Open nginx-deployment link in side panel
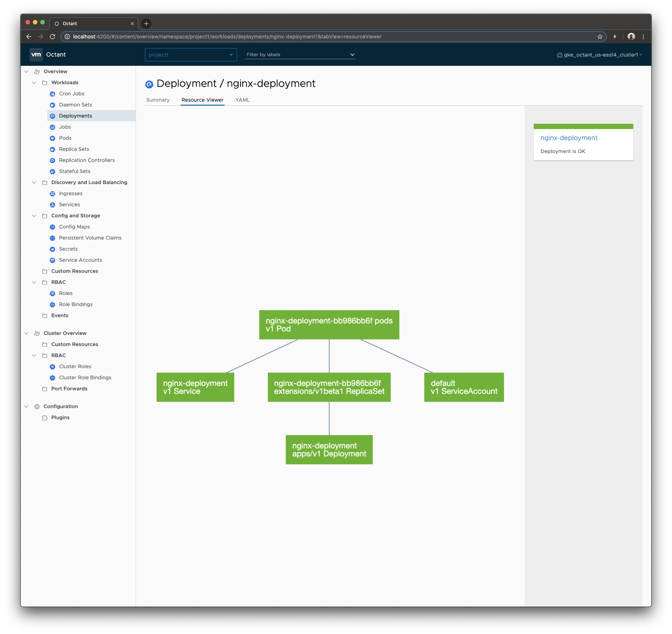This screenshot has height=634, width=672. pos(569,138)
